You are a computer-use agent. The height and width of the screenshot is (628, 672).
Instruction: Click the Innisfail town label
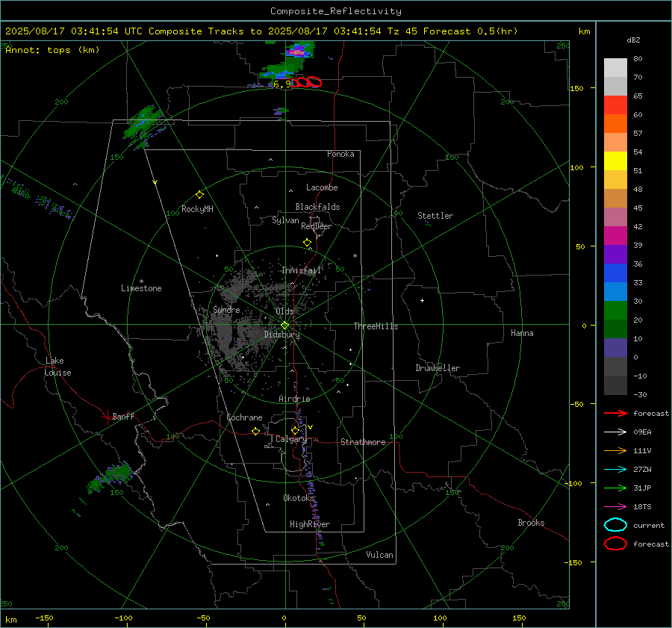pyautogui.click(x=301, y=270)
